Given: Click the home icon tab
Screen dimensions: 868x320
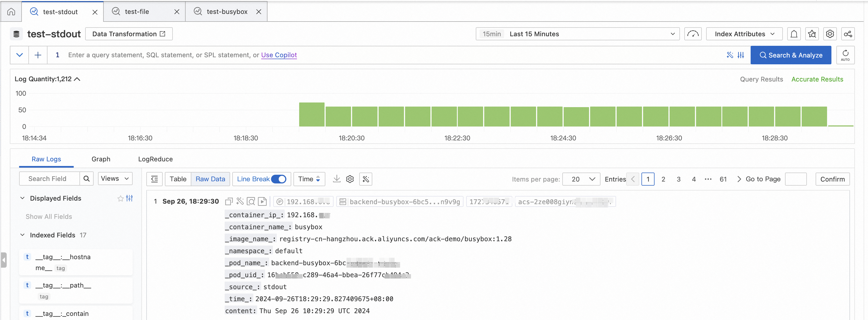Looking at the screenshot, I should click(11, 12).
